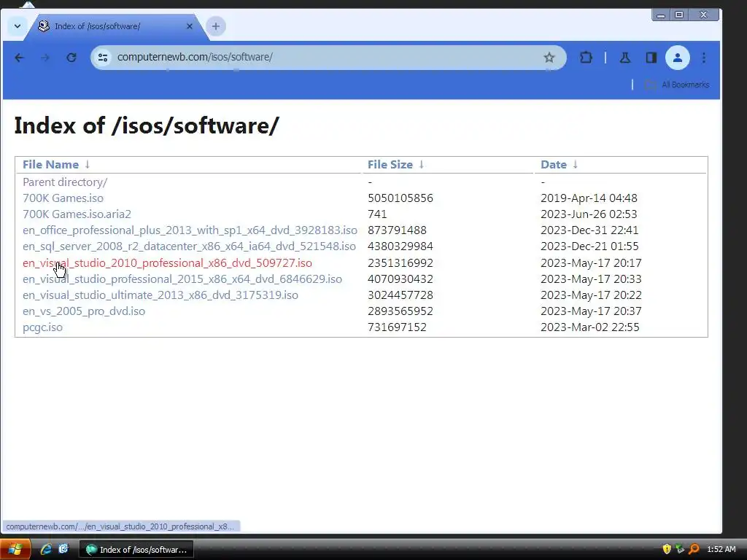Select file size 2351316992
Viewport: 747px width, 560px height.
click(x=400, y=262)
